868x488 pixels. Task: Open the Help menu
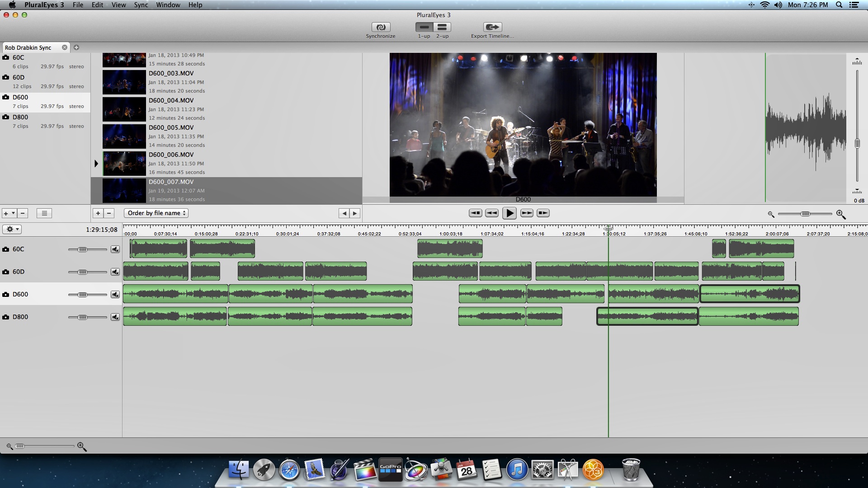point(195,5)
